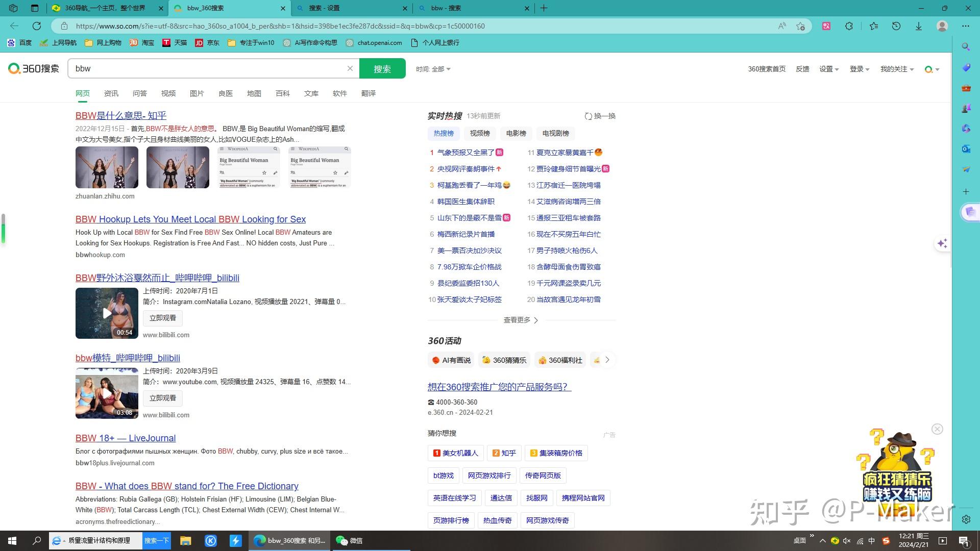The width and height of the screenshot is (980, 551).
Task: Add a sidebar app with the plus icon
Action: (x=966, y=192)
